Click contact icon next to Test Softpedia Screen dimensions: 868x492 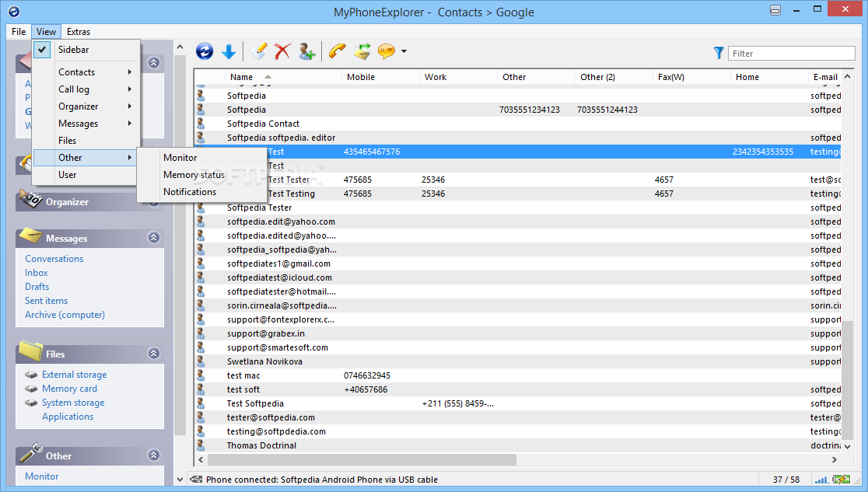click(x=201, y=403)
